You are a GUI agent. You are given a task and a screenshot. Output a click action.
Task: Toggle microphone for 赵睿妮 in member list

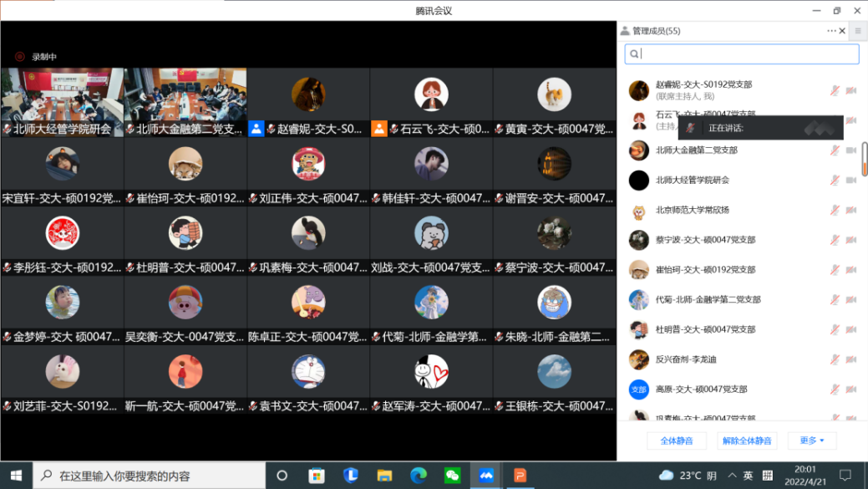(x=834, y=90)
